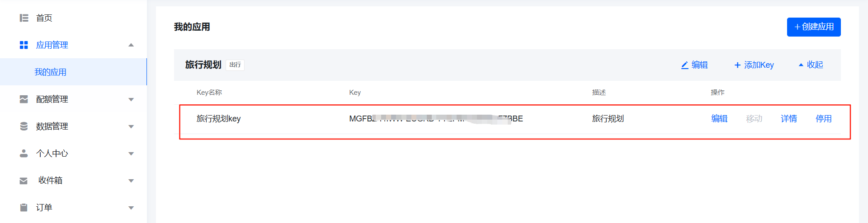Click the 数据管理 database icon
The width and height of the screenshot is (868, 223).
[x=24, y=126]
